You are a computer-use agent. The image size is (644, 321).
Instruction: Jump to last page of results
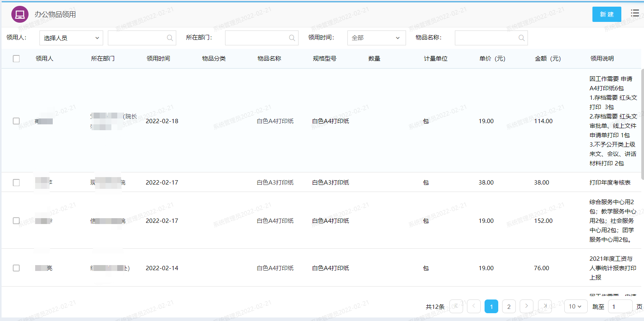(545, 306)
